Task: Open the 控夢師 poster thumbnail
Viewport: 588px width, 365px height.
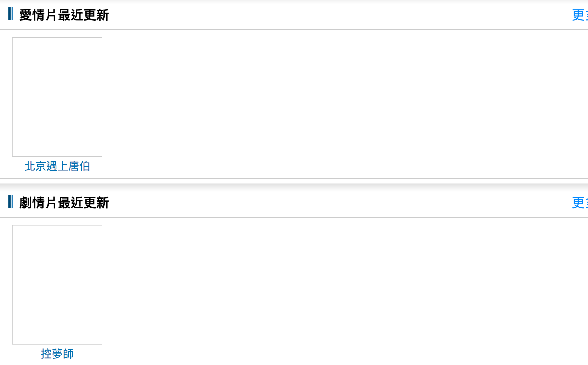Action: [57, 285]
